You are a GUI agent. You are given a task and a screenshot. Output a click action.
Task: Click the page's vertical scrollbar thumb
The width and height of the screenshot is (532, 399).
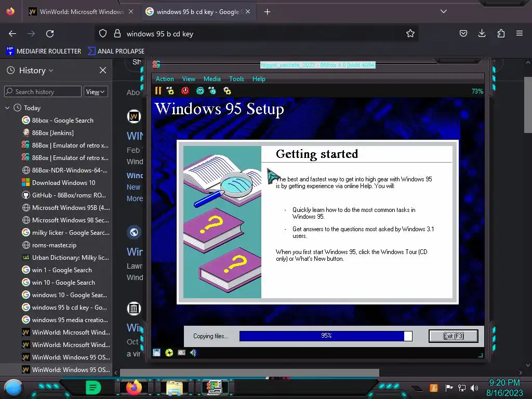click(528, 105)
